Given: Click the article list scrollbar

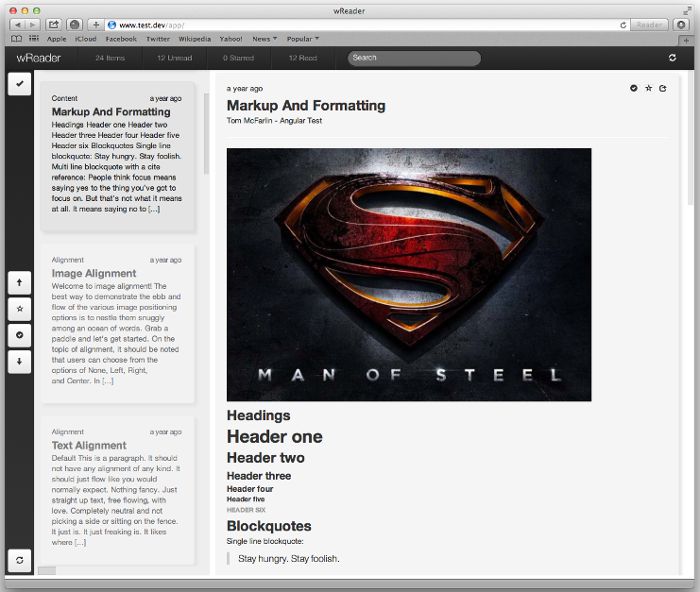Looking at the screenshot, I should tap(206, 134).
